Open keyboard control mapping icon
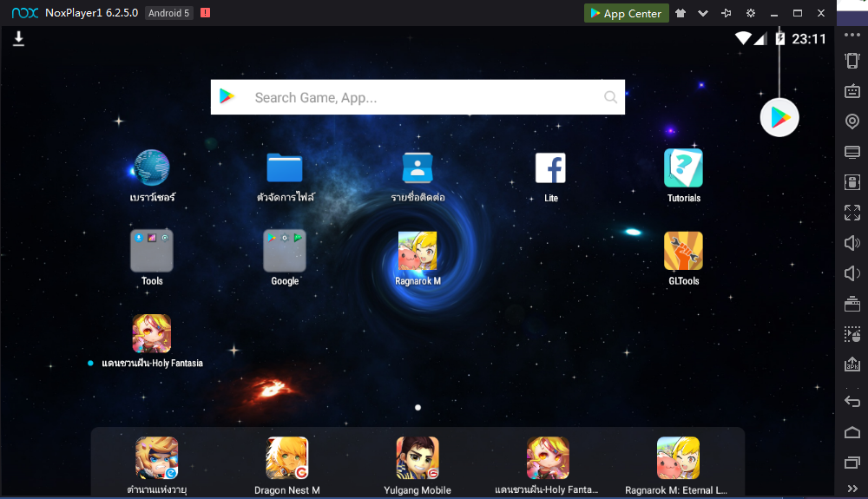The width and height of the screenshot is (868, 499). pos(852,91)
